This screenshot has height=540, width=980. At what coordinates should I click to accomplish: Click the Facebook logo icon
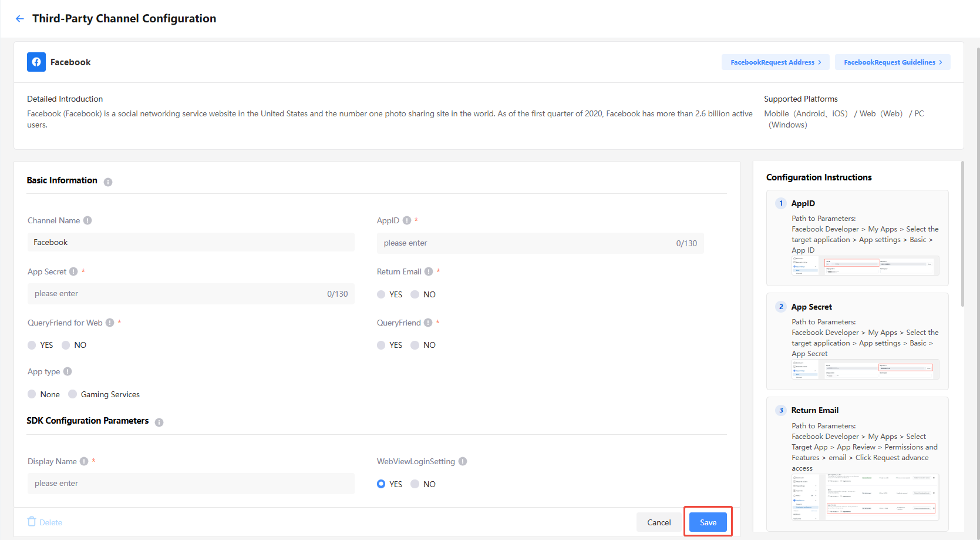click(x=36, y=62)
